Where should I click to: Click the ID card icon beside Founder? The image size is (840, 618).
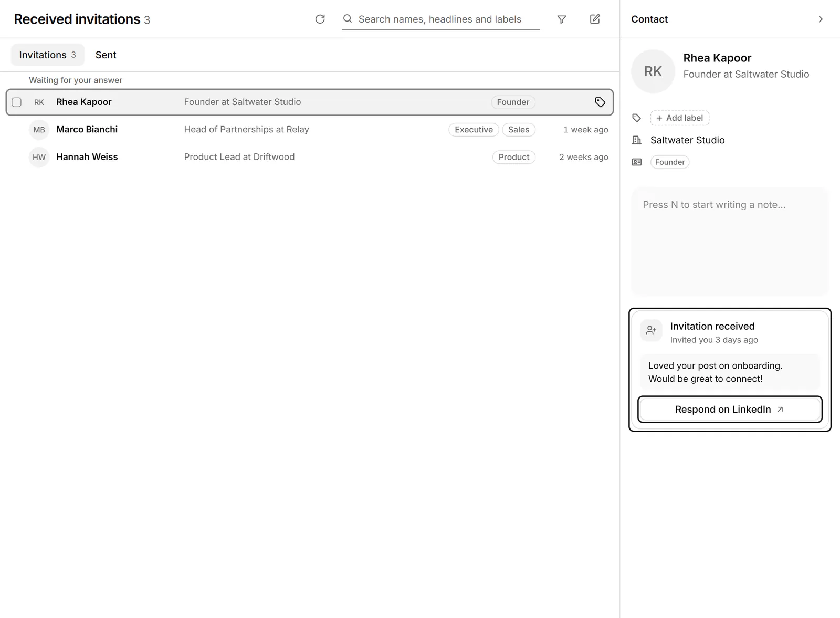click(x=636, y=162)
